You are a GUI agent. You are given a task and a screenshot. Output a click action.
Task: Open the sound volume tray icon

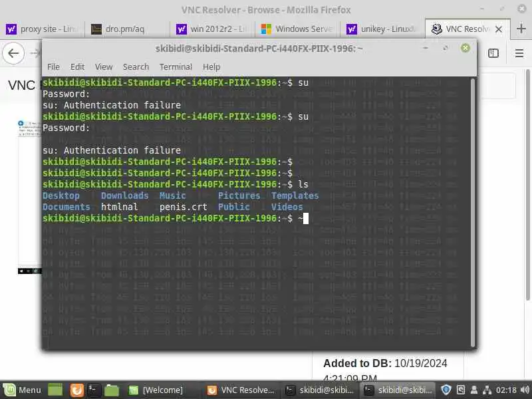(x=525, y=390)
